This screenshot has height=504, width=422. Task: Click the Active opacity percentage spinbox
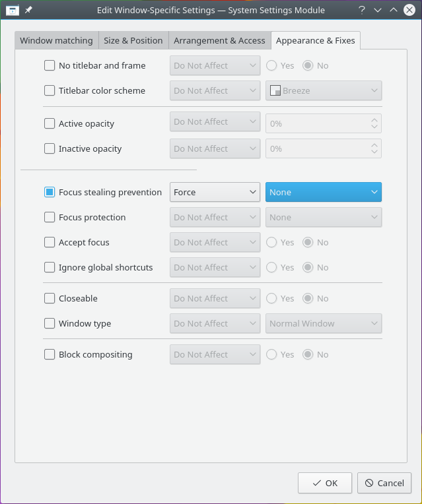(x=317, y=123)
